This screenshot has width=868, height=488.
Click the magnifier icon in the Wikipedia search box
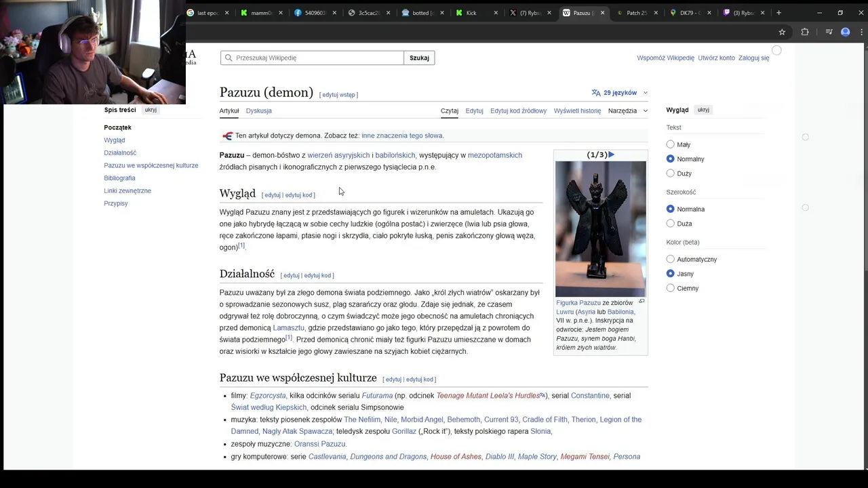(x=229, y=58)
